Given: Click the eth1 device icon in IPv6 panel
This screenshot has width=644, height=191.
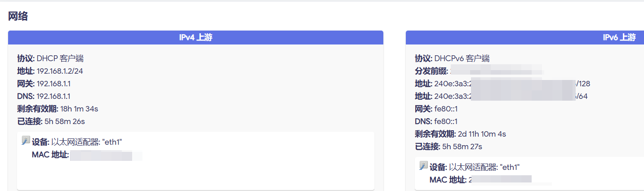Looking at the screenshot, I should click(x=423, y=166).
